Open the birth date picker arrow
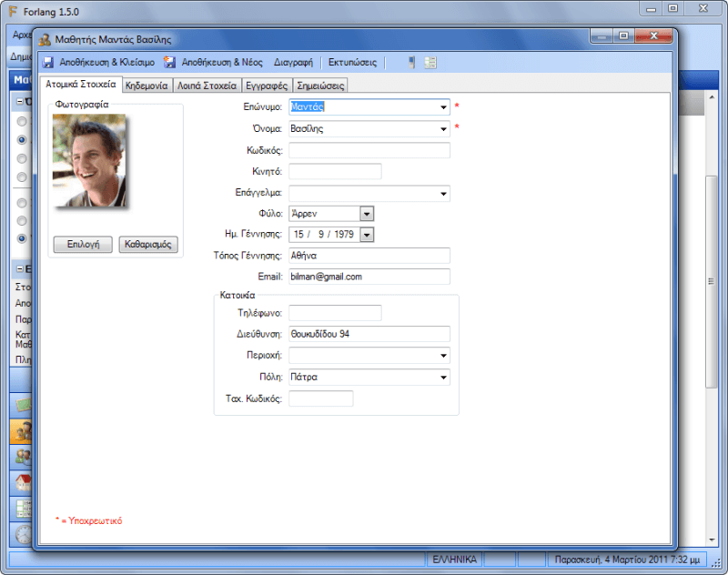 pyautogui.click(x=367, y=235)
